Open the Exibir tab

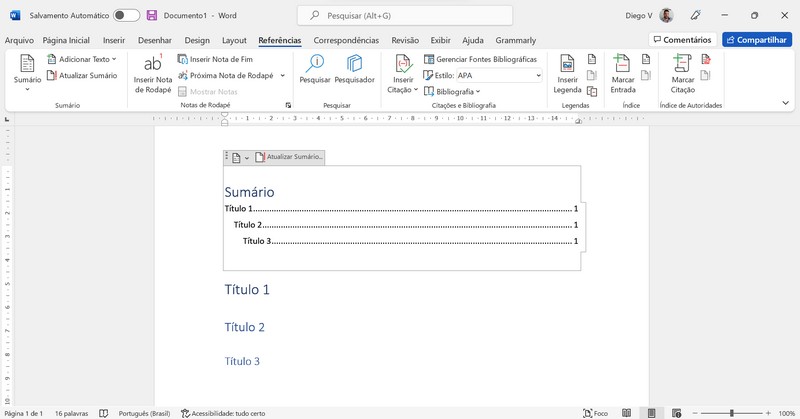(x=440, y=40)
